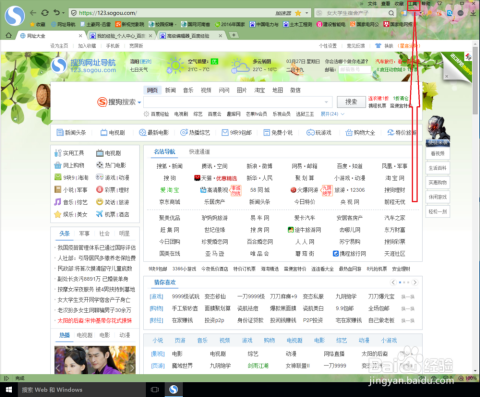The width and height of the screenshot is (480, 397).
Task: Expand the address bar dropdown arrow
Action: (x=307, y=13)
